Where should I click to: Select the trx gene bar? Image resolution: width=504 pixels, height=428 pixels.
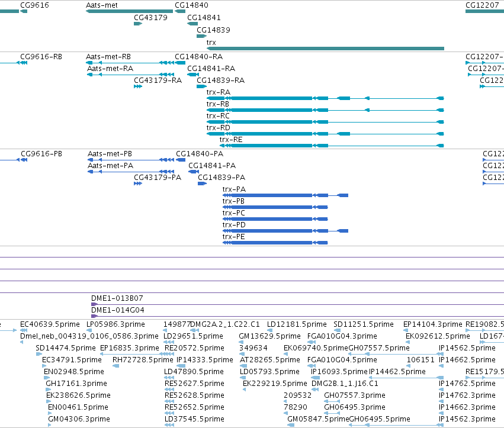[325, 49]
